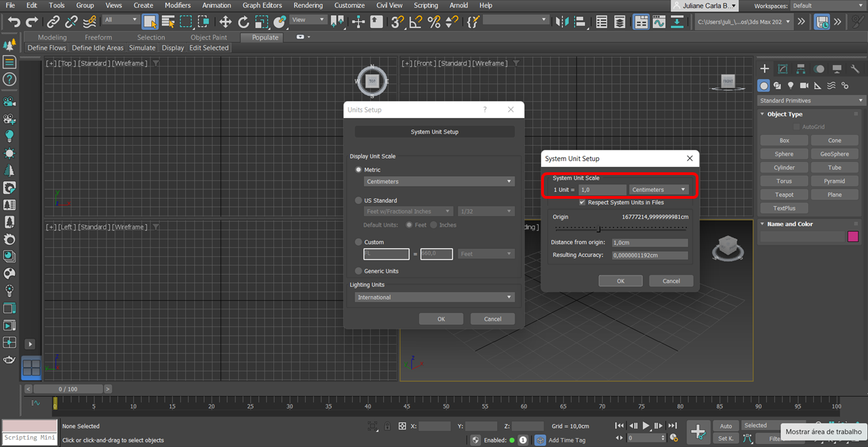Select the Select and Move tool
The image size is (868, 447).
(226, 21)
